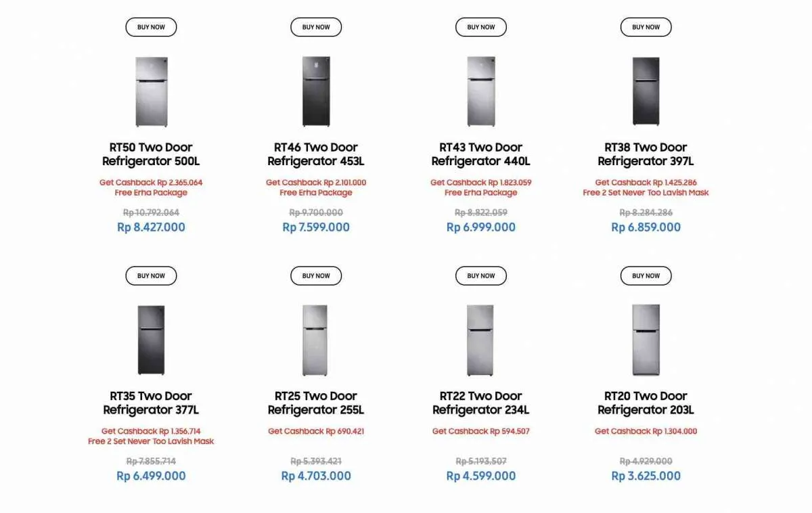
Task: Open RT25 Two Door Refrigerator 255L title
Action: point(316,403)
